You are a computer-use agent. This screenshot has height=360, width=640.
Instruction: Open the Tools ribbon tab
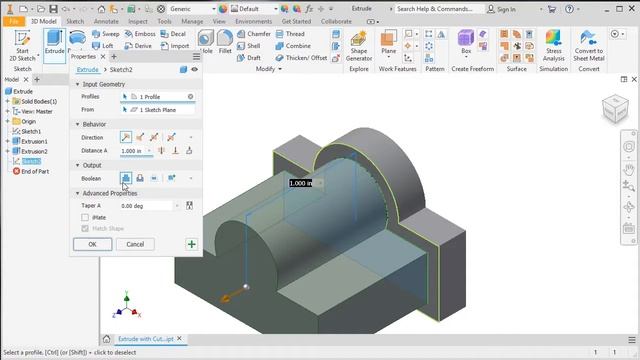click(x=164, y=21)
